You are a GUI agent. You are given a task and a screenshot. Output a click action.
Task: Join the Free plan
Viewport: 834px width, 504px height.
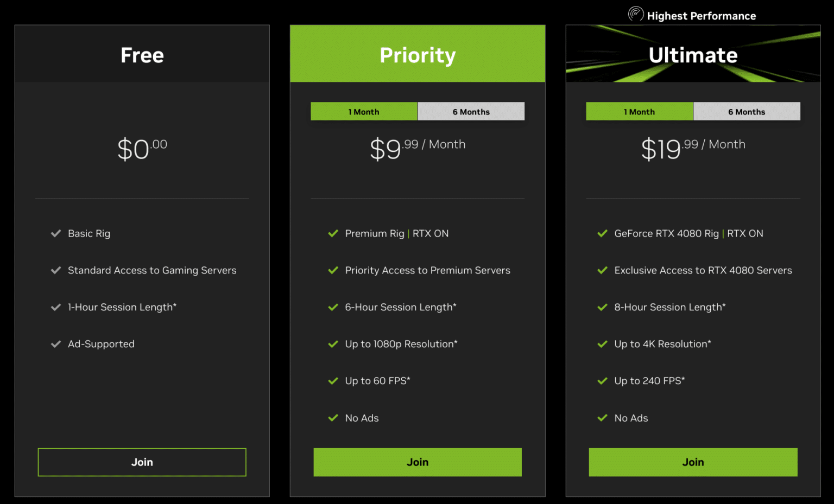point(142,462)
